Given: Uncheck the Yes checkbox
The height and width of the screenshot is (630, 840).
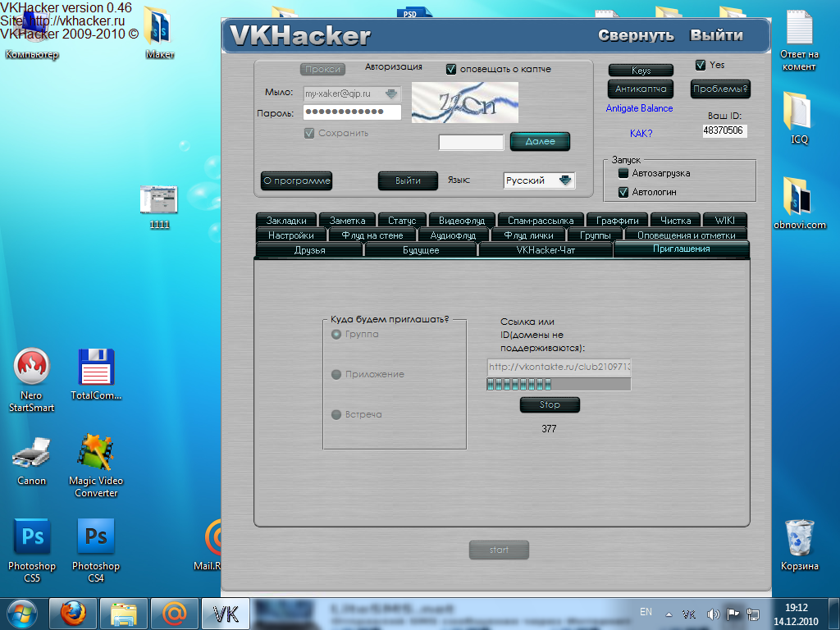Looking at the screenshot, I should tap(701, 65).
